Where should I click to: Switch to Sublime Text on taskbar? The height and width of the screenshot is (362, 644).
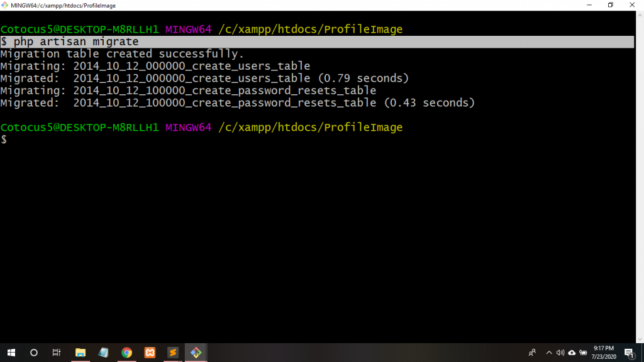tap(172, 353)
